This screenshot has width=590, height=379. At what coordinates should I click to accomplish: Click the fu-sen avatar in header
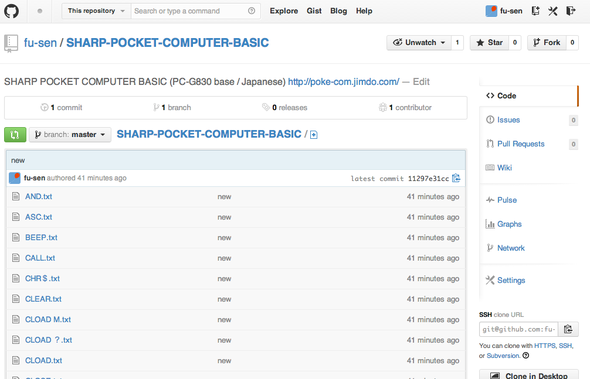coord(491,11)
